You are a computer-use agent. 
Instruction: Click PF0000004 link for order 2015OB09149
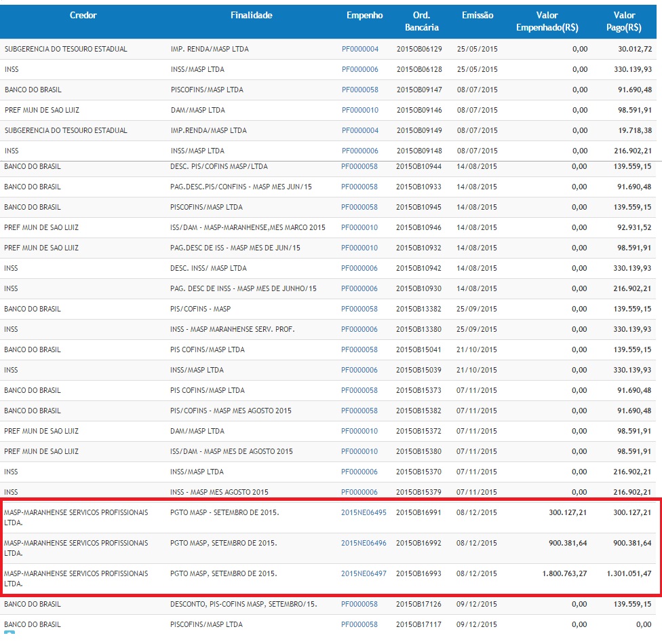click(x=359, y=130)
